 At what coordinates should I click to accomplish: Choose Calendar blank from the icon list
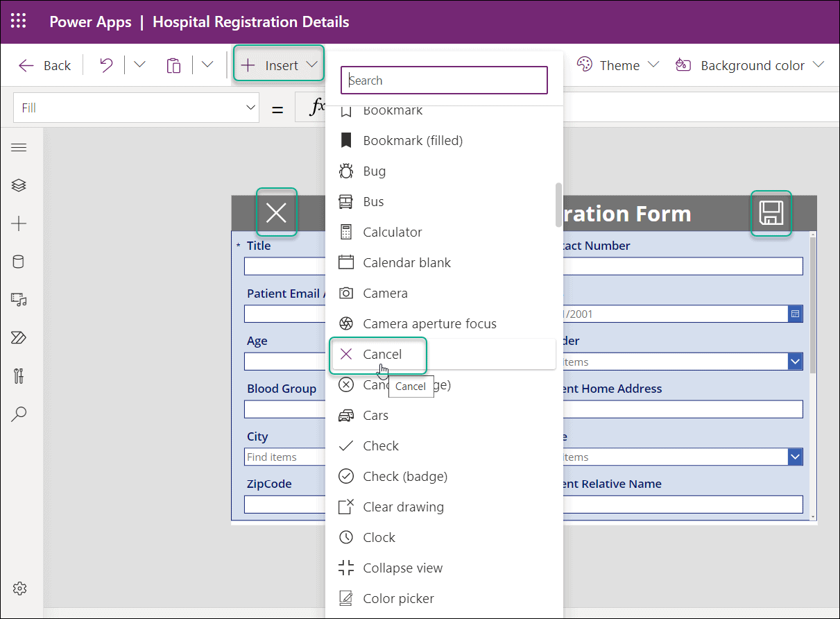pos(407,262)
